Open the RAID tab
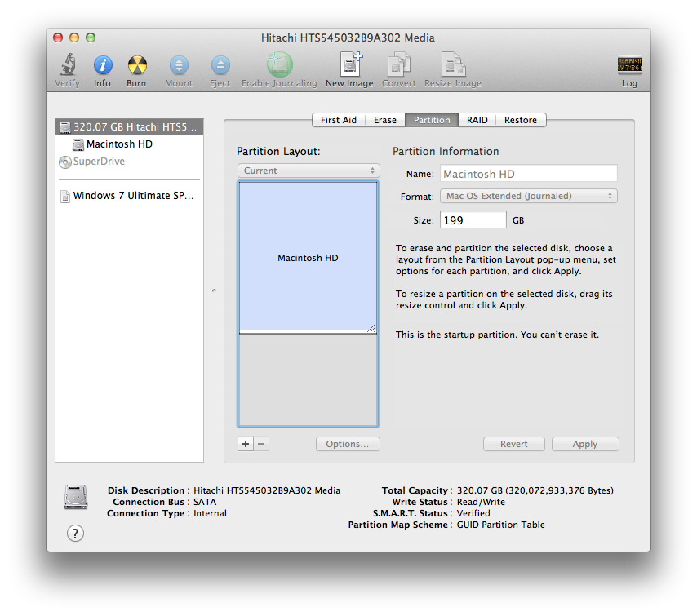 pos(477,120)
